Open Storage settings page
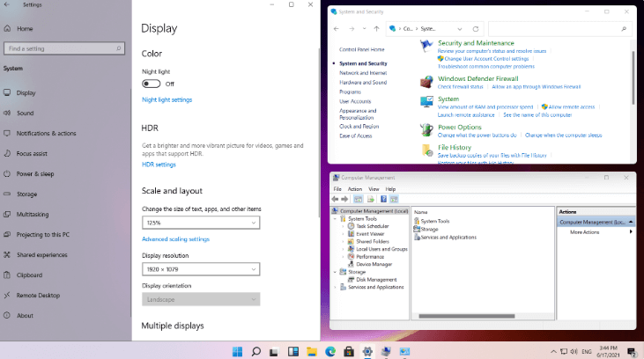 pyautogui.click(x=26, y=194)
